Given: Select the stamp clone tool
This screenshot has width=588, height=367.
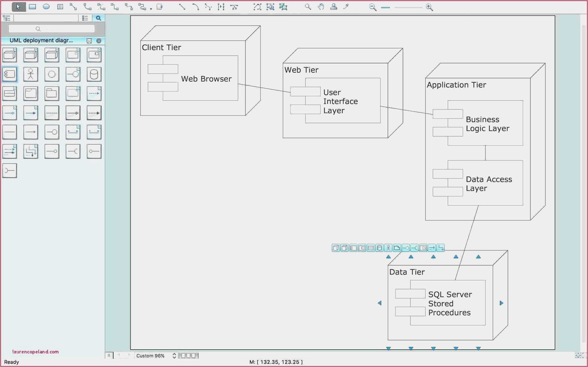Looking at the screenshot, I should click(x=334, y=6).
